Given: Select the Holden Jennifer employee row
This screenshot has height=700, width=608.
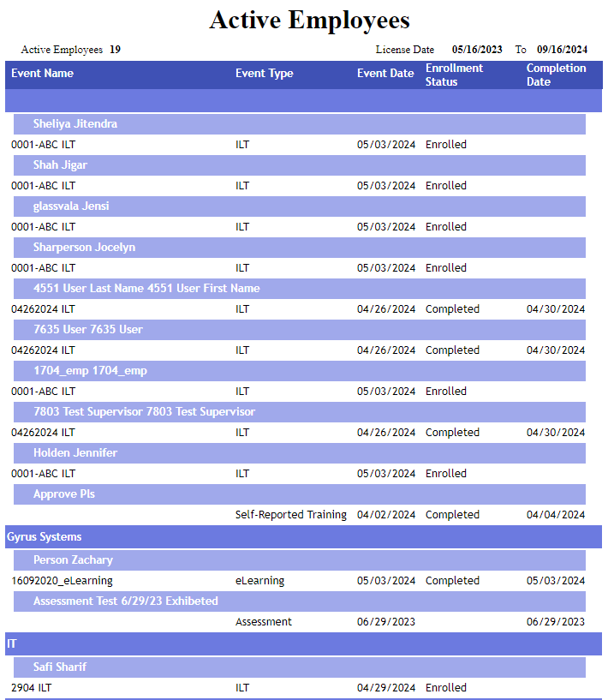Looking at the screenshot, I should pos(75,453).
